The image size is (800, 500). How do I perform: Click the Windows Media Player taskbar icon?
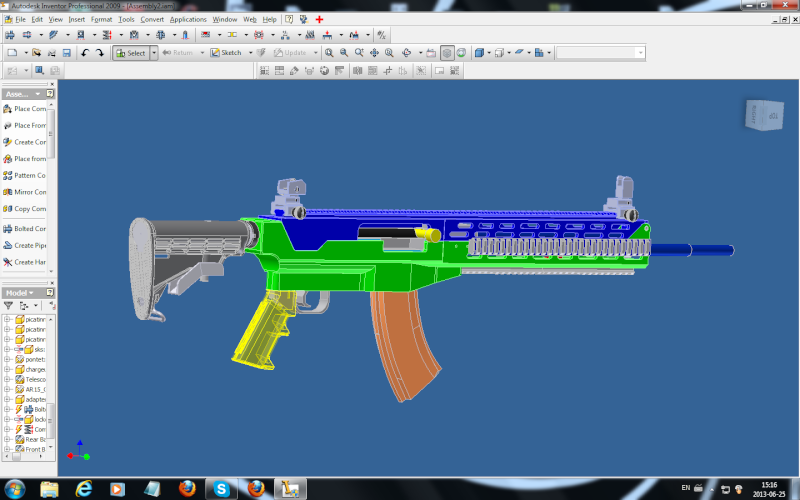click(117, 489)
